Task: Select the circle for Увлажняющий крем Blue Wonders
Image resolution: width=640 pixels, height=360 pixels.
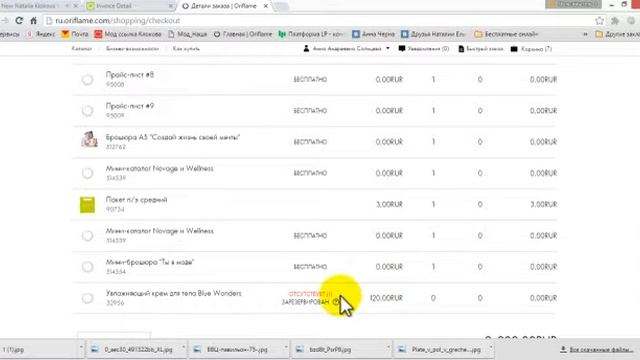Action: pos(87,298)
